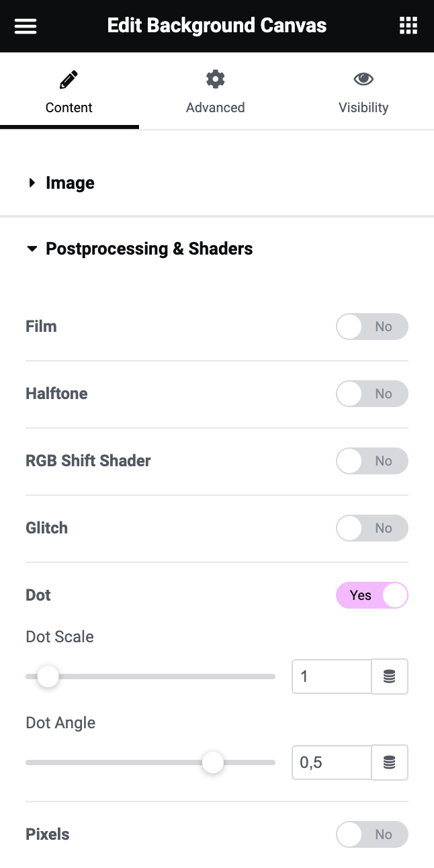This screenshot has height=868, width=434.
Task: Click the Advanced gear icon
Action: pyautogui.click(x=215, y=79)
